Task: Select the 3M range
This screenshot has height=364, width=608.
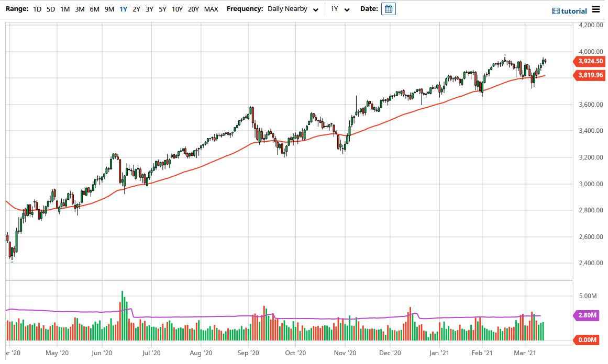Action: click(79, 9)
